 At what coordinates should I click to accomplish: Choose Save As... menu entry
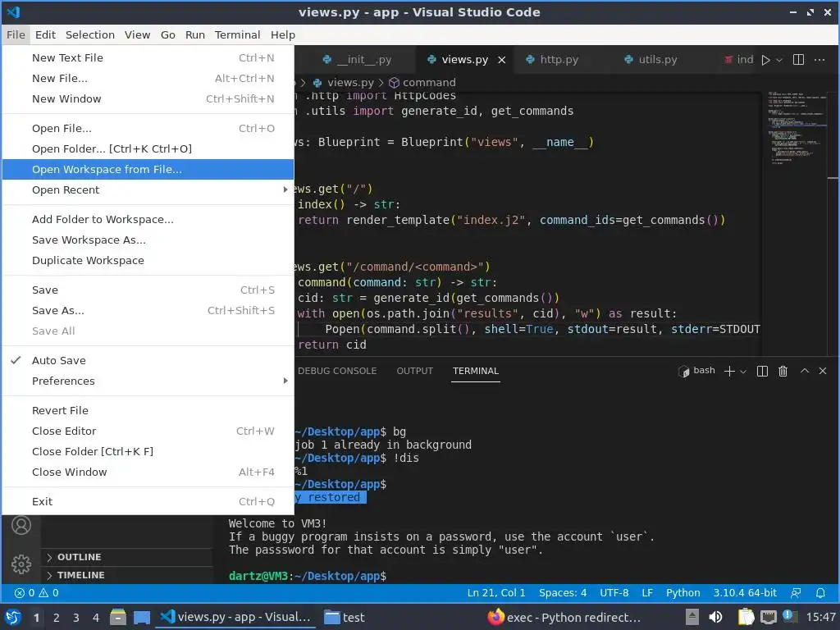click(x=148, y=311)
